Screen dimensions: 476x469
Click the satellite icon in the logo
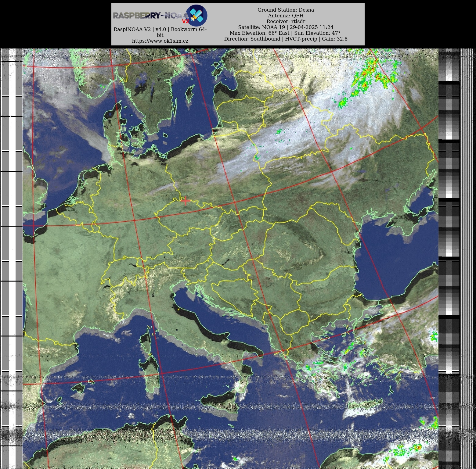[197, 15]
